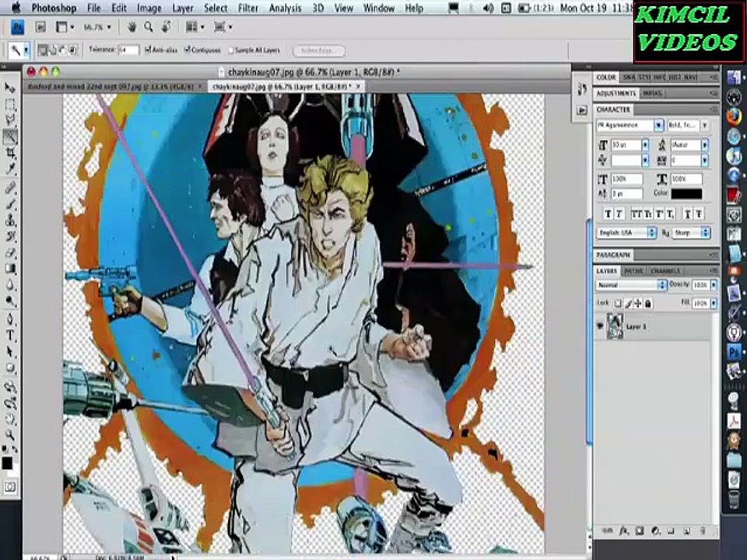Select the Lasso tool
This screenshot has width=747, height=560.
(x=9, y=121)
